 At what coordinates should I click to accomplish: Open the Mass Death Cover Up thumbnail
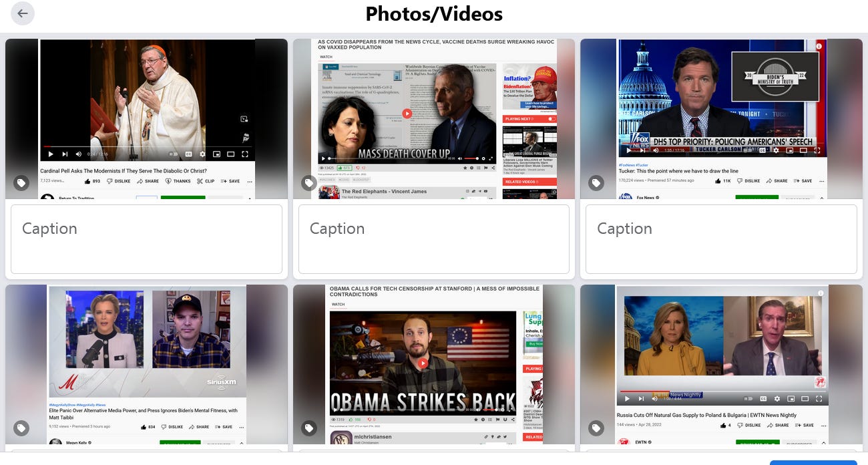(434, 119)
